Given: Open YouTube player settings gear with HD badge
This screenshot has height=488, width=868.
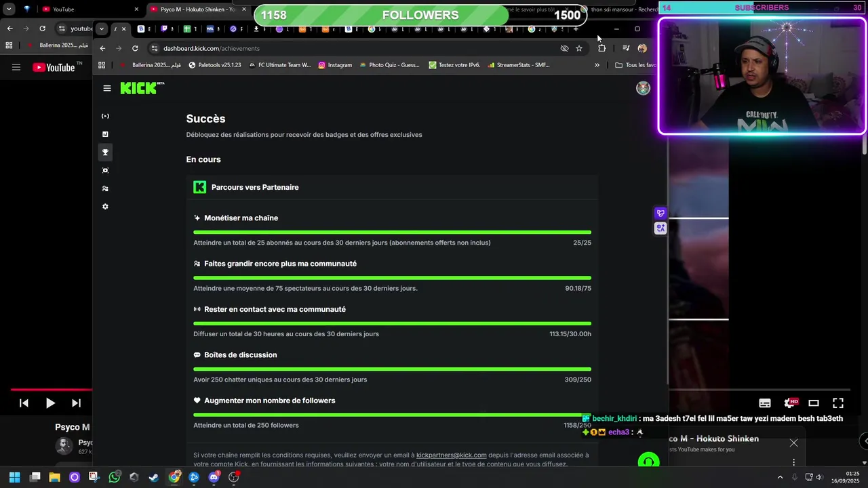Looking at the screenshot, I should coord(791,403).
